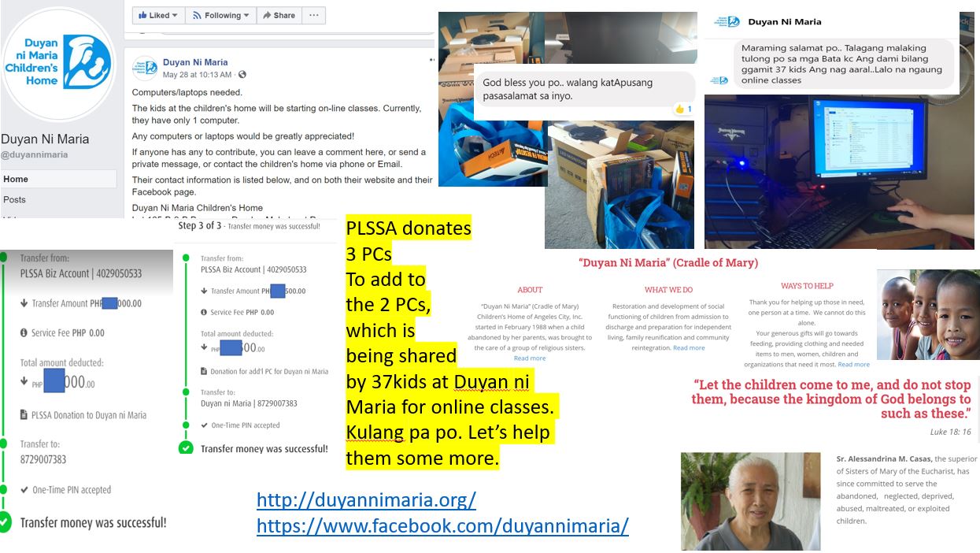
Task: Open the facebook.com/duyannimaria link
Action: point(442,525)
